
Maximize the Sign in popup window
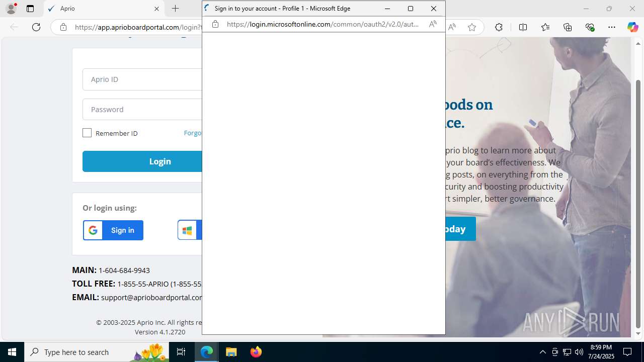pos(411,9)
